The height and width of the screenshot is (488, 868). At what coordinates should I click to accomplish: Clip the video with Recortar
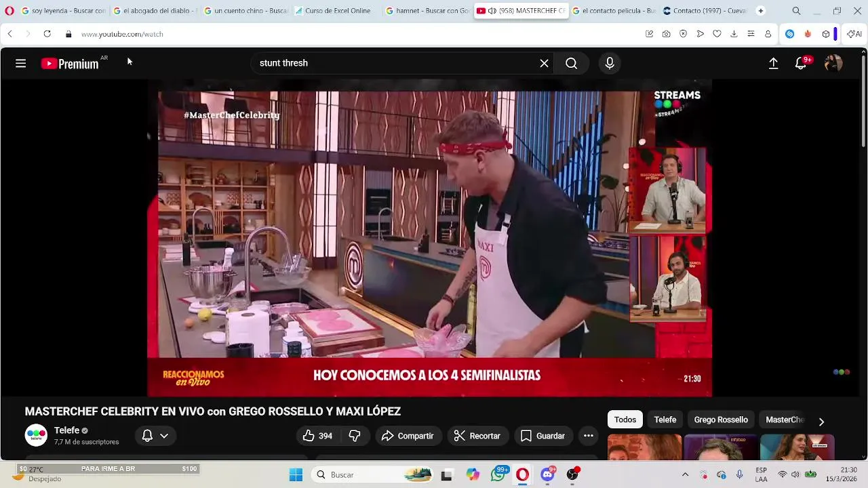[x=477, y=436]
